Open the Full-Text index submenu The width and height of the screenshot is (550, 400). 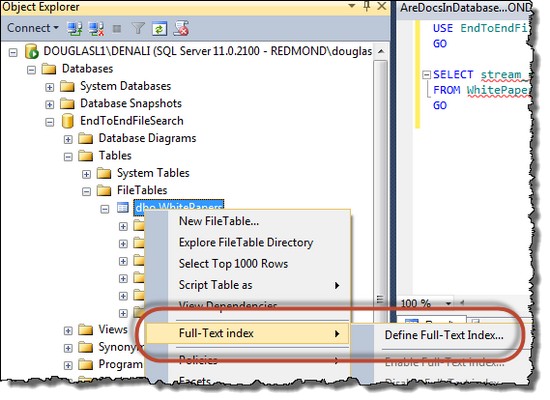(x=247, y=333)
